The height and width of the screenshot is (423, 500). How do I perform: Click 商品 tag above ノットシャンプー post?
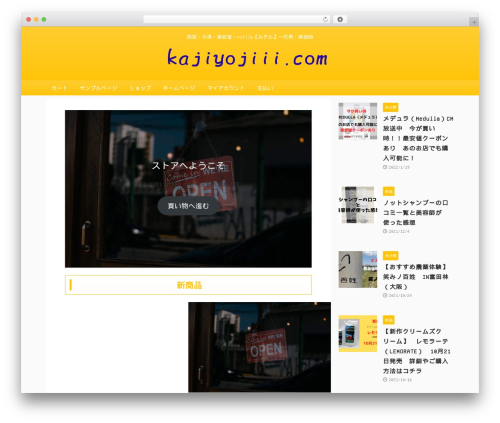(x=389, y=191)
